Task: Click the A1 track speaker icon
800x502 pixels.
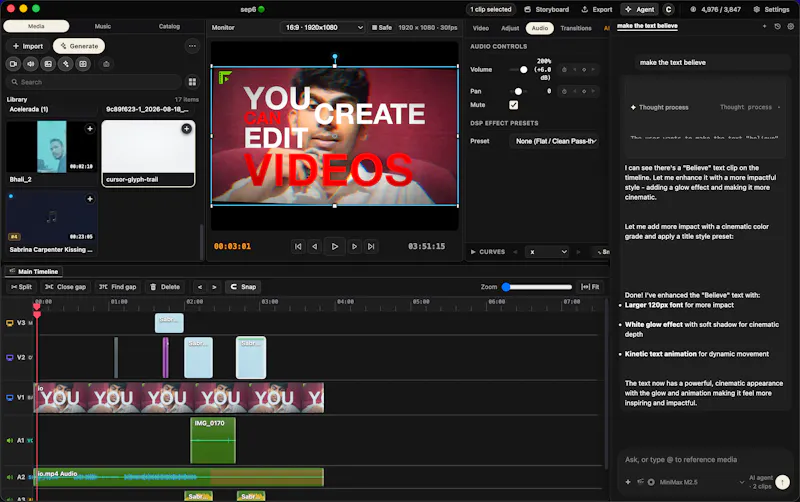Action: 10,440
